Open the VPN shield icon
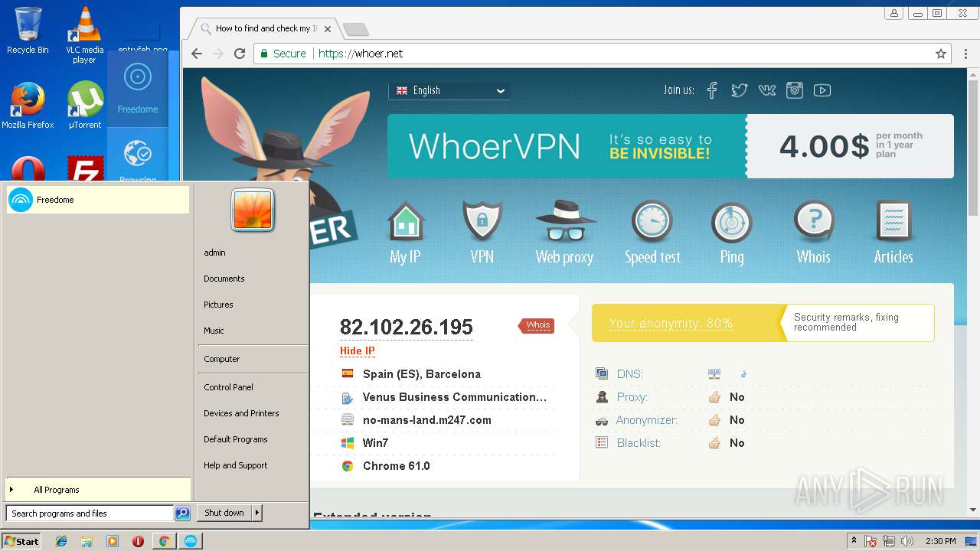 pos(482,222)
